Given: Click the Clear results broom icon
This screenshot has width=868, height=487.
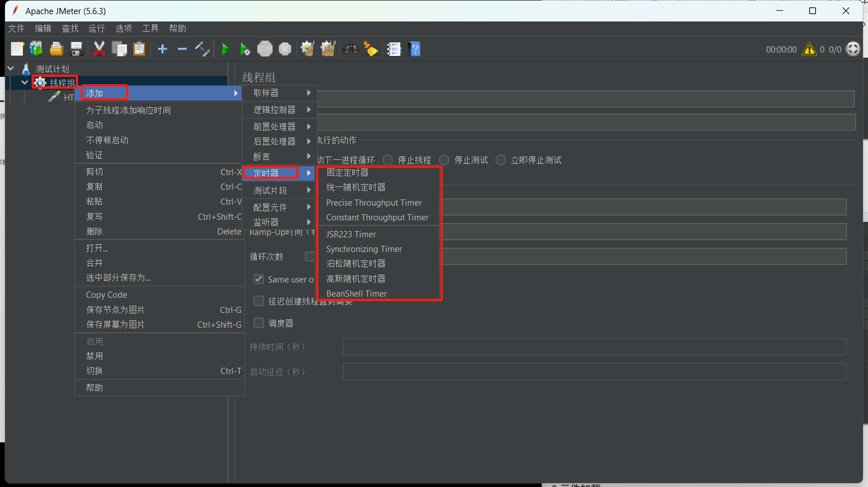Looking at the screenshot, I should coord(308,49).
